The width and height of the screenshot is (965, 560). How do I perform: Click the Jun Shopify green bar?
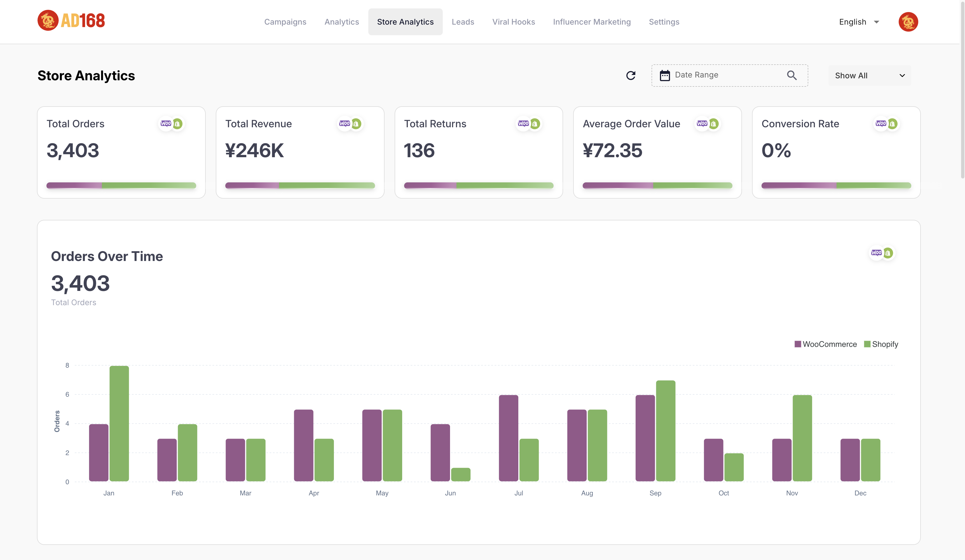pos(461,474)
